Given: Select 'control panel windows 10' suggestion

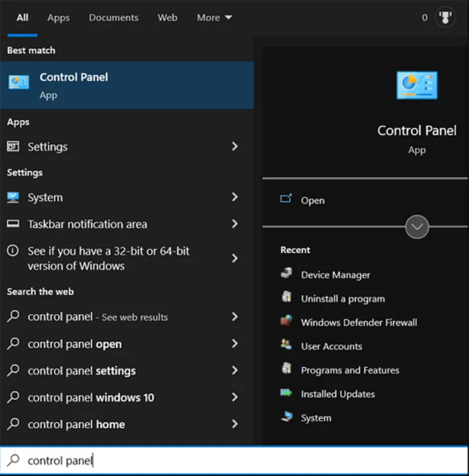Looking at the screenshot, I should click(x=127, y=397).
